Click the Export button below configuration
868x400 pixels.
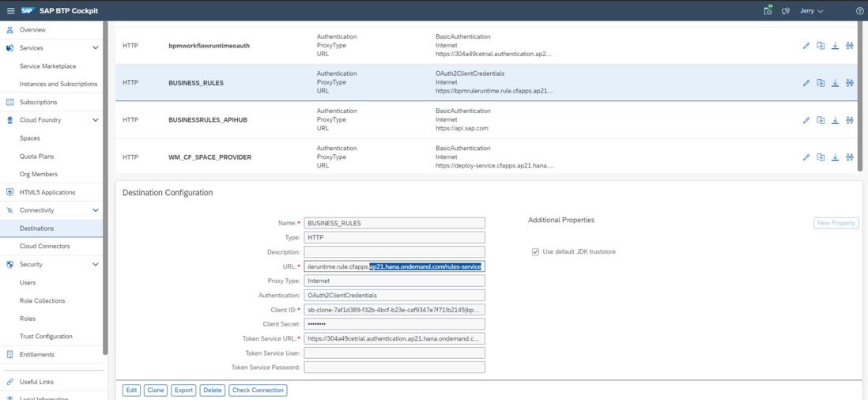click(183, 390)
